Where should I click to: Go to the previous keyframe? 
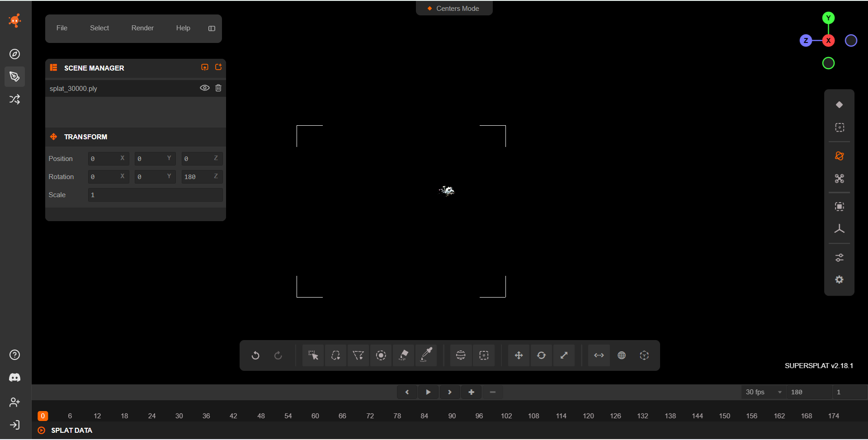tap(407, 392)
